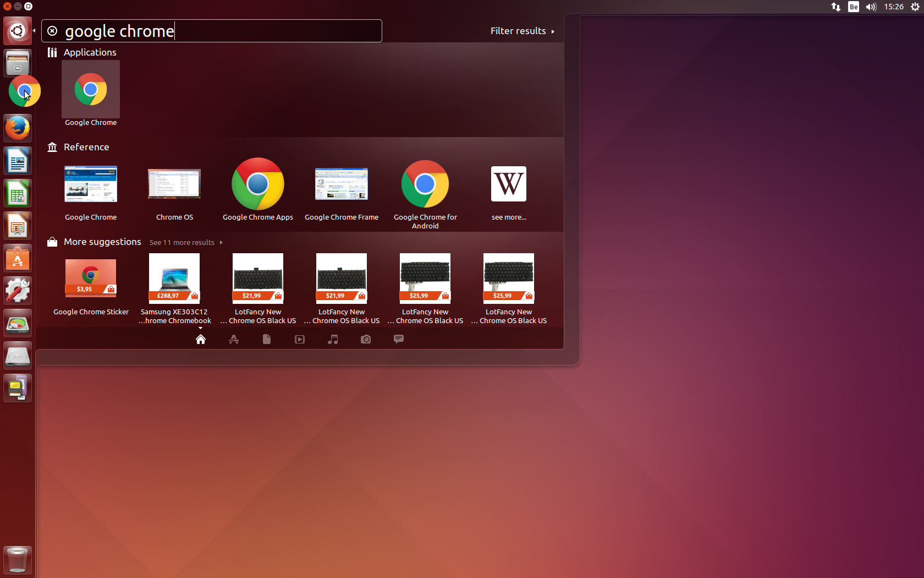Switch to the Video lens
The width and height of the screenshot is (924, 578).
coord(300,339)
